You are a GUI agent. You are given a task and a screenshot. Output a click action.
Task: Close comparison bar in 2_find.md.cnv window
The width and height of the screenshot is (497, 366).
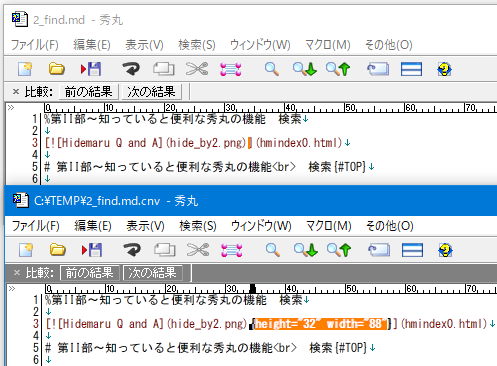17,273
